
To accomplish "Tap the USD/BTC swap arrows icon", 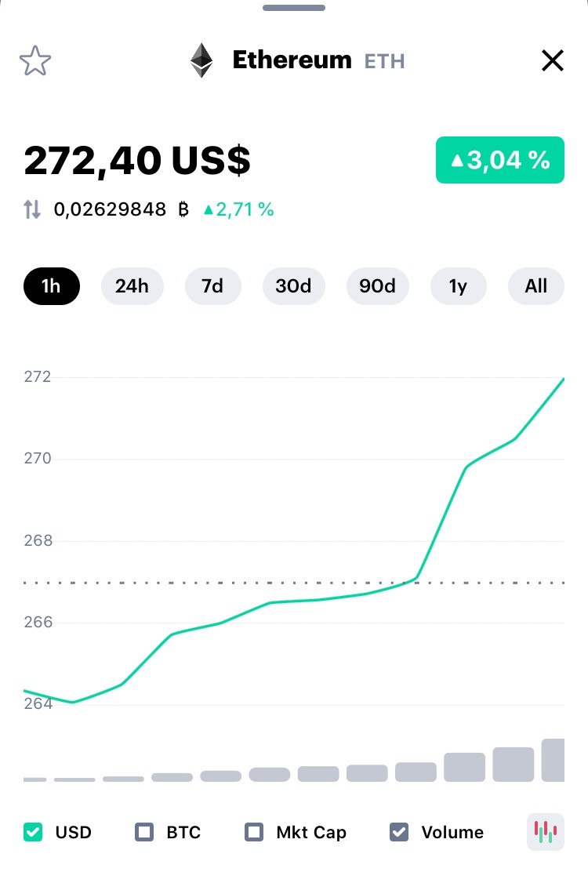I will (32, 209).
